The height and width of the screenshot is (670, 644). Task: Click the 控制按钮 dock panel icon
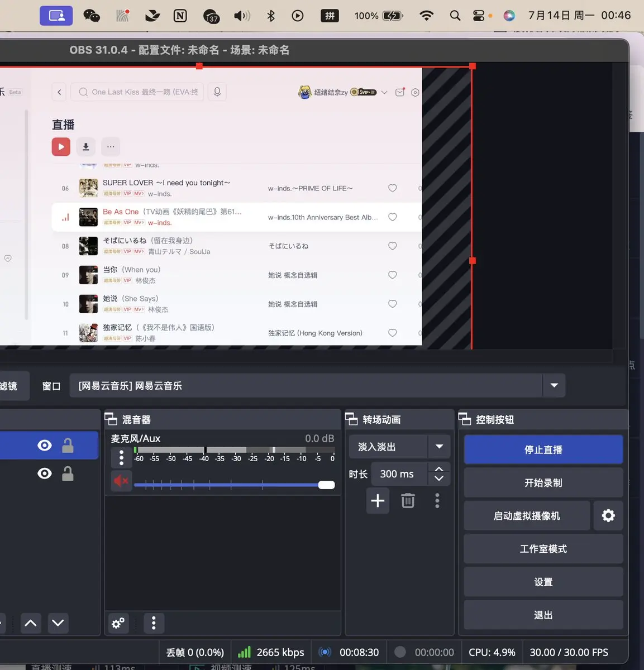coord(465,419)
